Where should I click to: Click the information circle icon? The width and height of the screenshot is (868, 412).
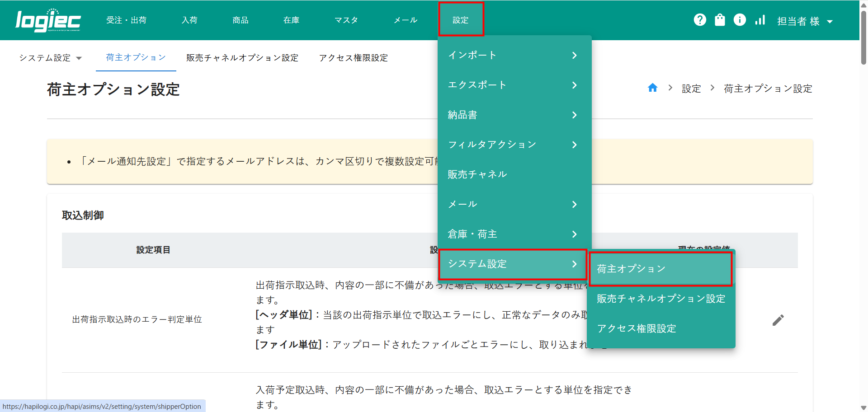740,20
